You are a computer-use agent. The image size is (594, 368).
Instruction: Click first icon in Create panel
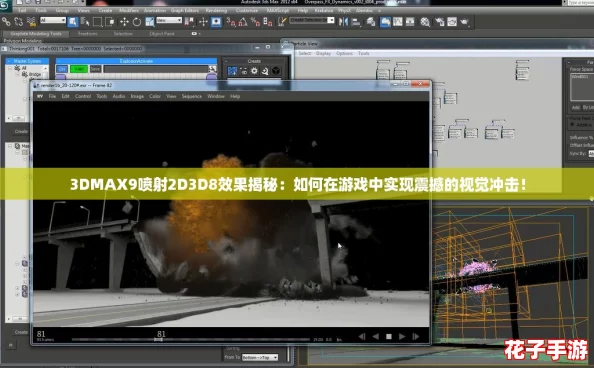[x=232, y=71]
